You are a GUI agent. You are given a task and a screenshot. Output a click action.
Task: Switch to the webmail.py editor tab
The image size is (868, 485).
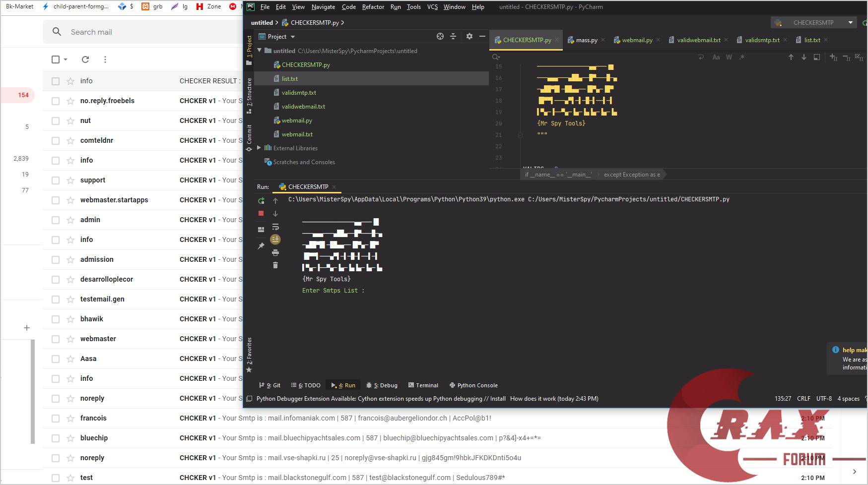point(637,40)
